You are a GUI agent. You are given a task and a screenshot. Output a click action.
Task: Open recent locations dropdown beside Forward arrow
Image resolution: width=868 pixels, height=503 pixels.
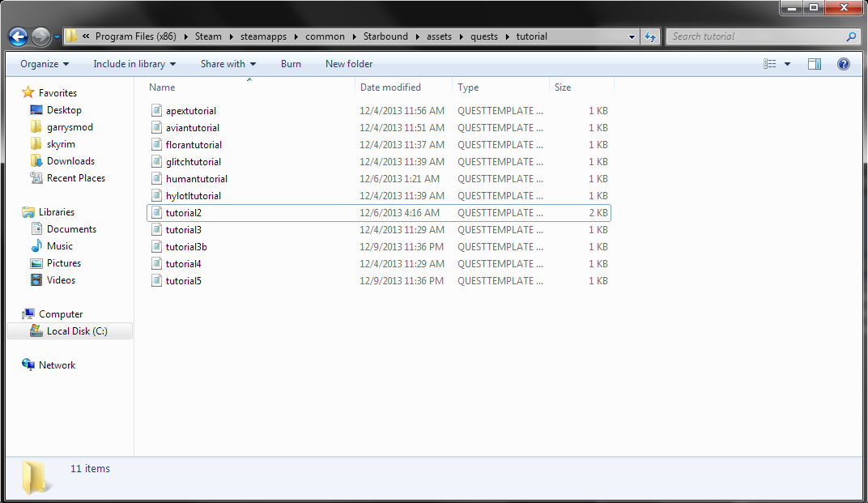pyautogui.click(x=57, y=37)
